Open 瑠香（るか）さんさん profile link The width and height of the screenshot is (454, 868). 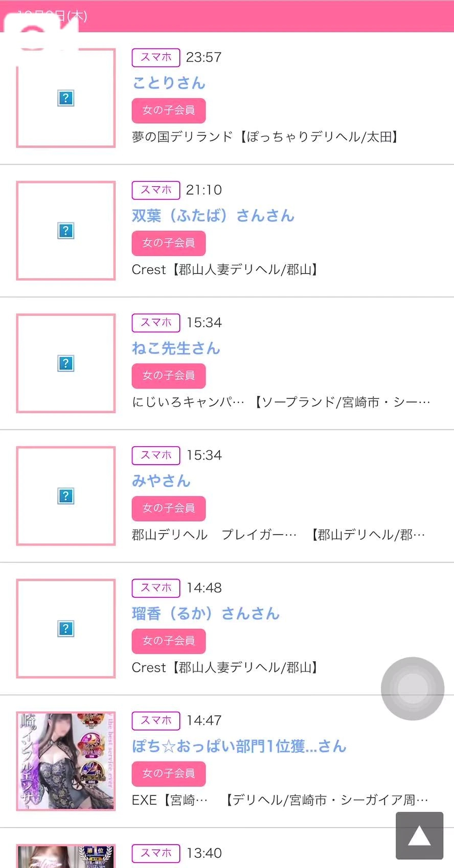(206, 613)
